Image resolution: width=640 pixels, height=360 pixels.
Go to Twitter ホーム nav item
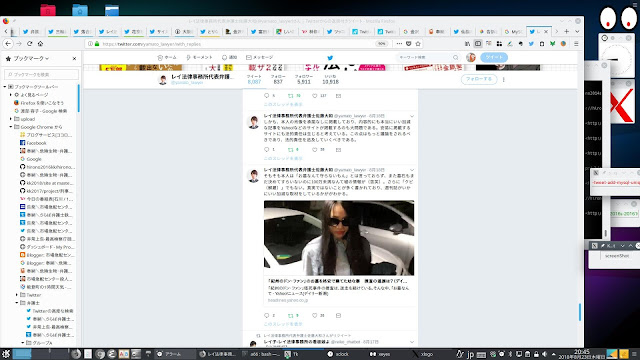pyautogui.click(x=167, y=58)
